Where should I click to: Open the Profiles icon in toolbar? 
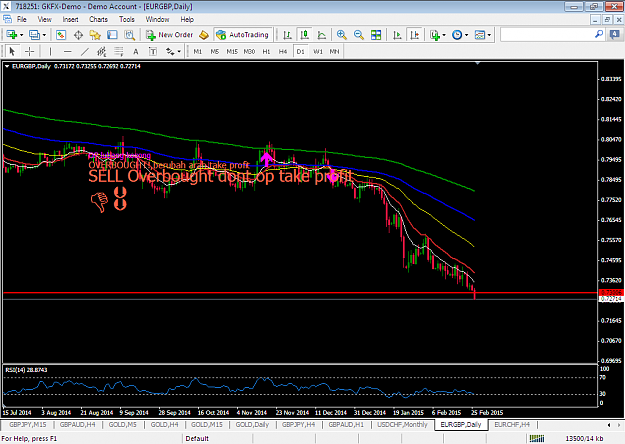pos(34,35)
